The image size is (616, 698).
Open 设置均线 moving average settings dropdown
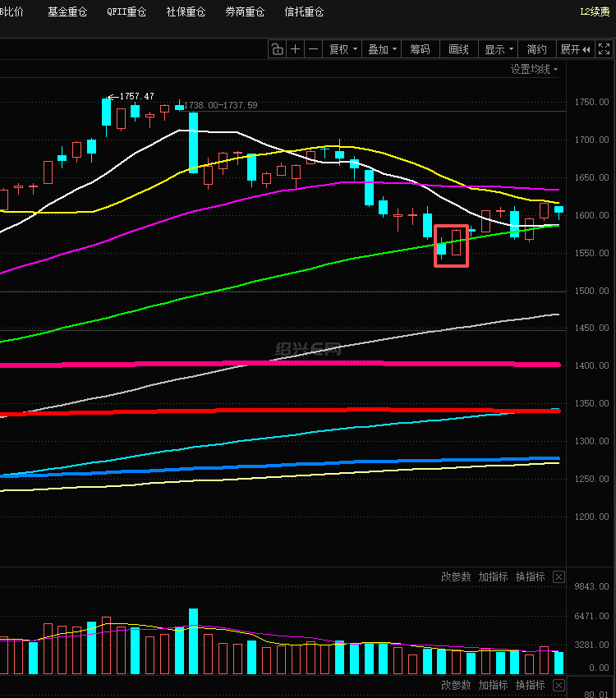coord(534,70)
